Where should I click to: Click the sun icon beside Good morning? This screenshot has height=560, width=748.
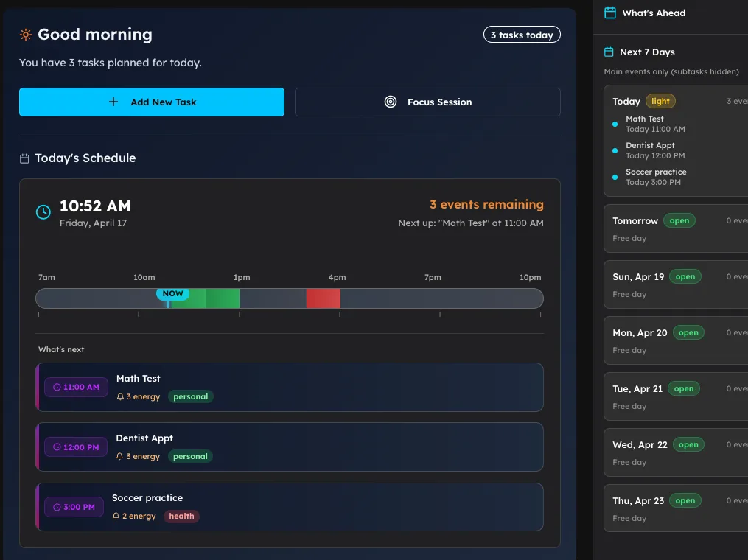point(26,35)
